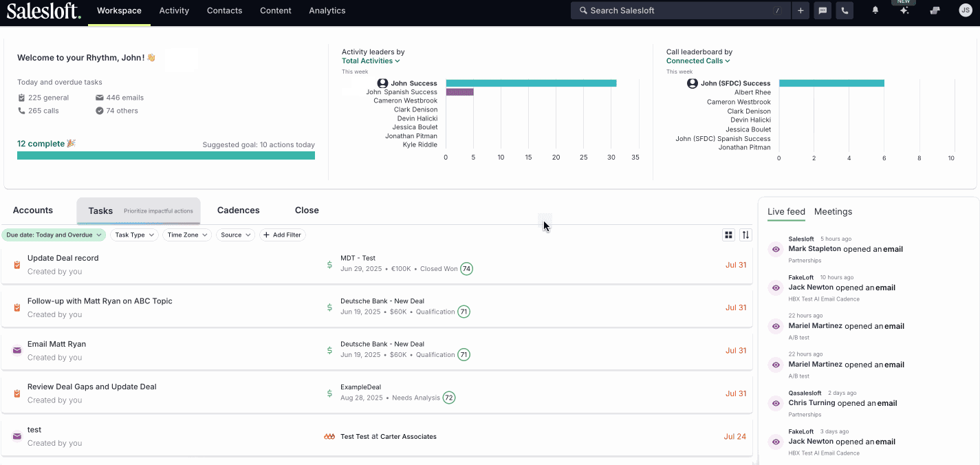Open the Analytics section in the navigation
This screenshot has height=465, width=980.
tap(327, 10)
